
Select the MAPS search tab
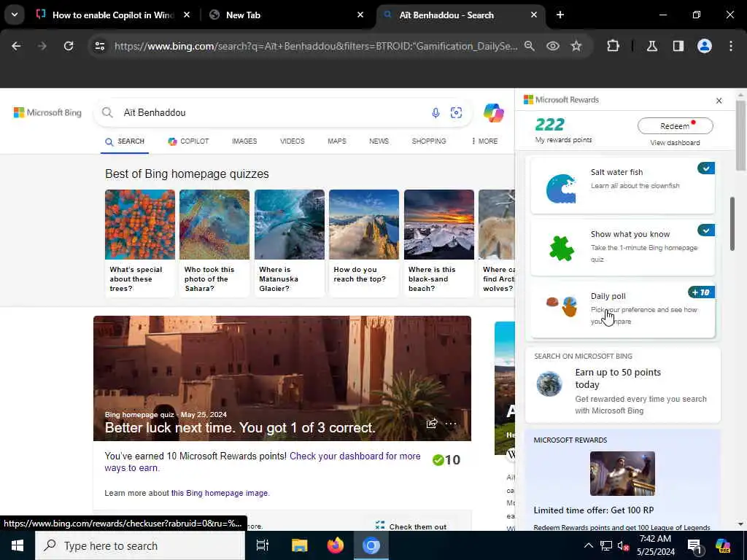tap(337, 141)
